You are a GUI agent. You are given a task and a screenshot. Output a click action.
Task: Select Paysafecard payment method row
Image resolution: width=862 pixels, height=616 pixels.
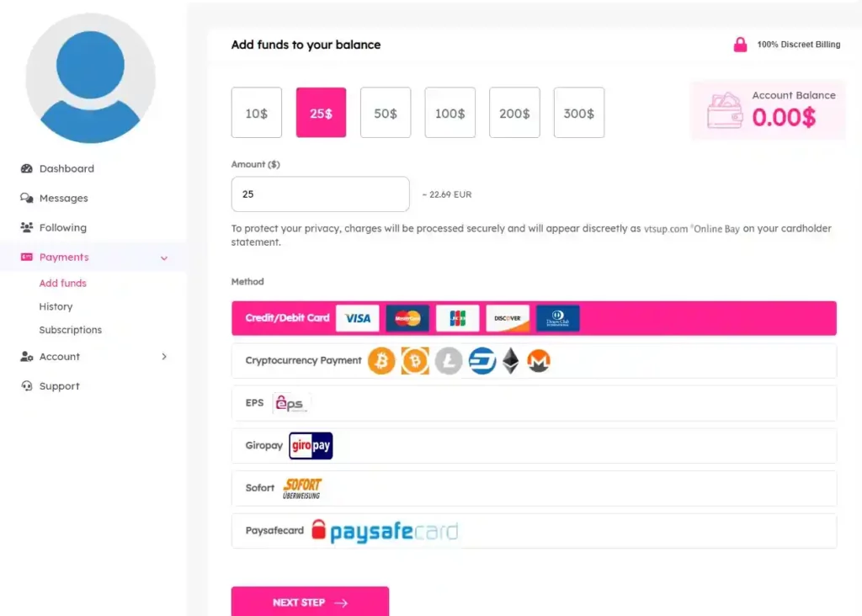534,531
